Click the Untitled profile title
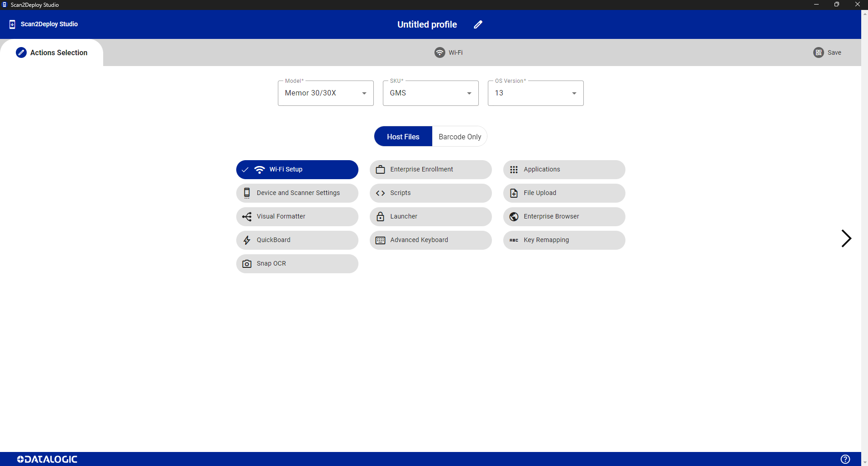 pyautogui.click(x=427, y=24)
